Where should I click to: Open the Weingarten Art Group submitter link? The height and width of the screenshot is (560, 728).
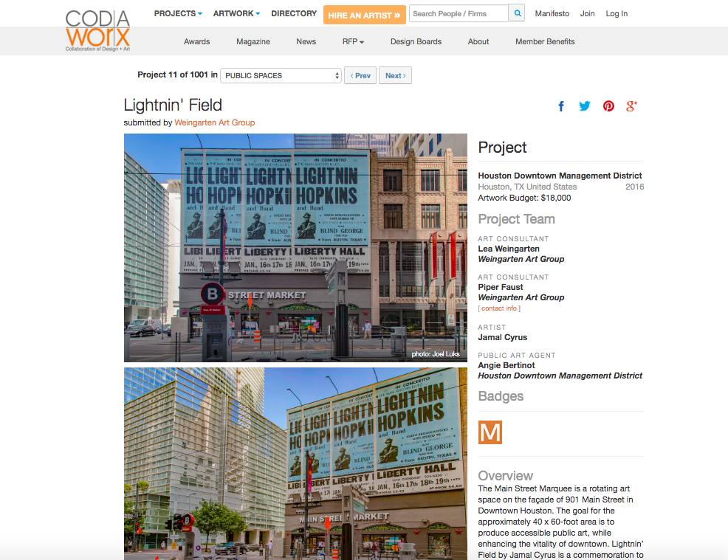pos(215,122)
